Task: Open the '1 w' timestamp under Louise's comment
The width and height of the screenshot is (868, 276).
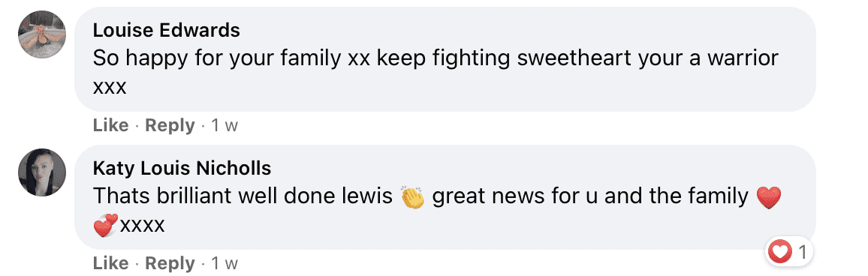Action: point(224,126)
